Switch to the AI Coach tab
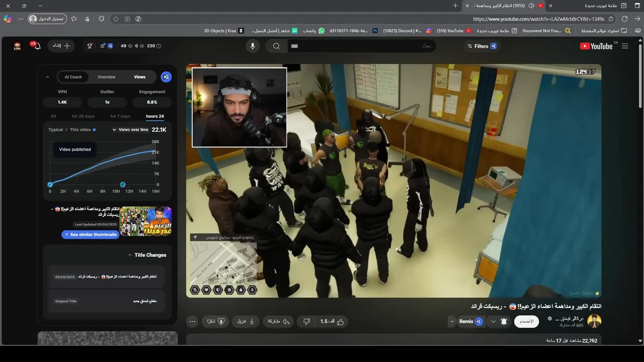Image resolution: width=644 pixels, height=362 pixels. point(73,77)
